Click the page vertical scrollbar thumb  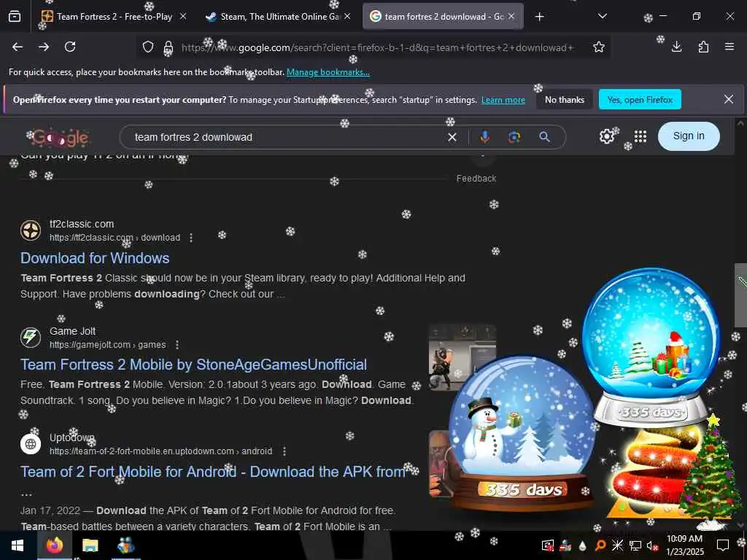(740, 295)
